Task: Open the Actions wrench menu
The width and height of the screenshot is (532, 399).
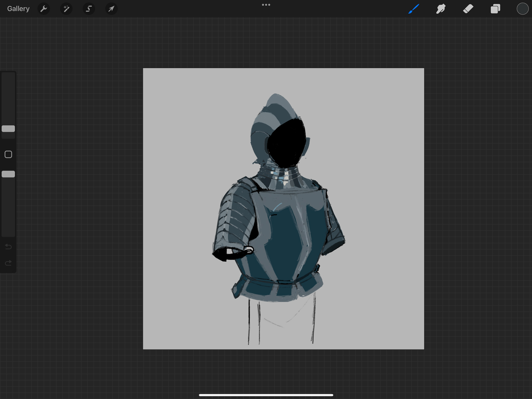Action: pyautogui.click(x=44, y=9)
